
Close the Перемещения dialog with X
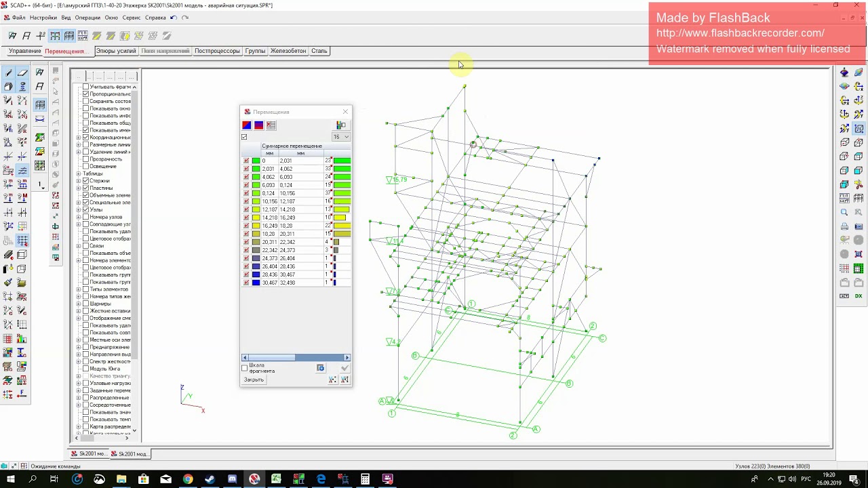point(345,112)
